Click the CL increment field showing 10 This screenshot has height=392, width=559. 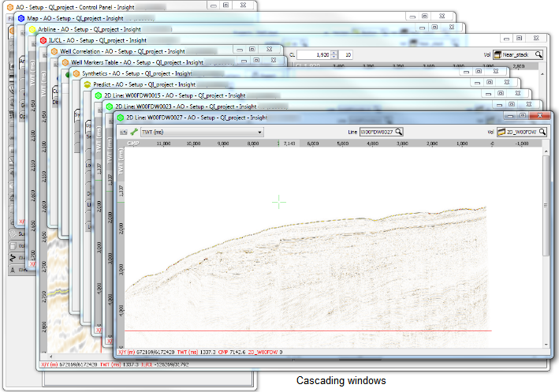tap(345, 55)
